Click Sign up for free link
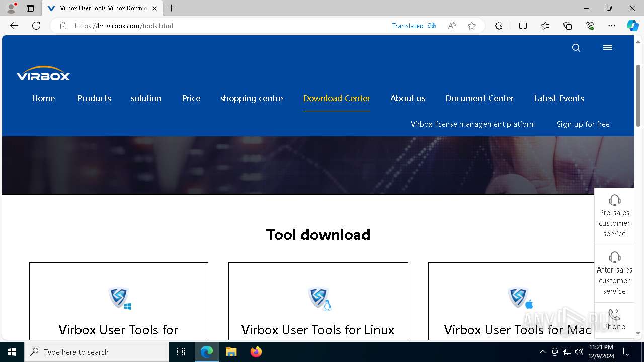 point(583,124)
